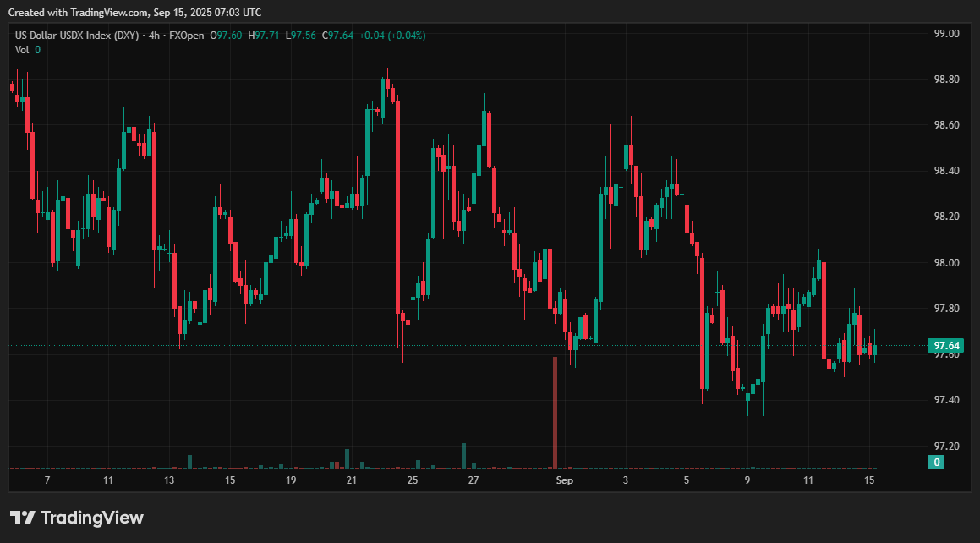The image size is (980, 543).
Task: Click date 13 on the time axis
Action: 169,480
